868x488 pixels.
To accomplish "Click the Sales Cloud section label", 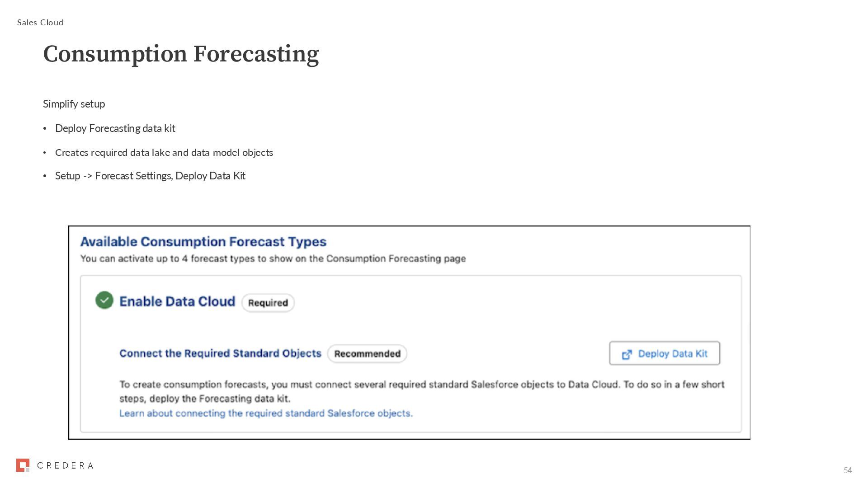I will coord(40,23).
